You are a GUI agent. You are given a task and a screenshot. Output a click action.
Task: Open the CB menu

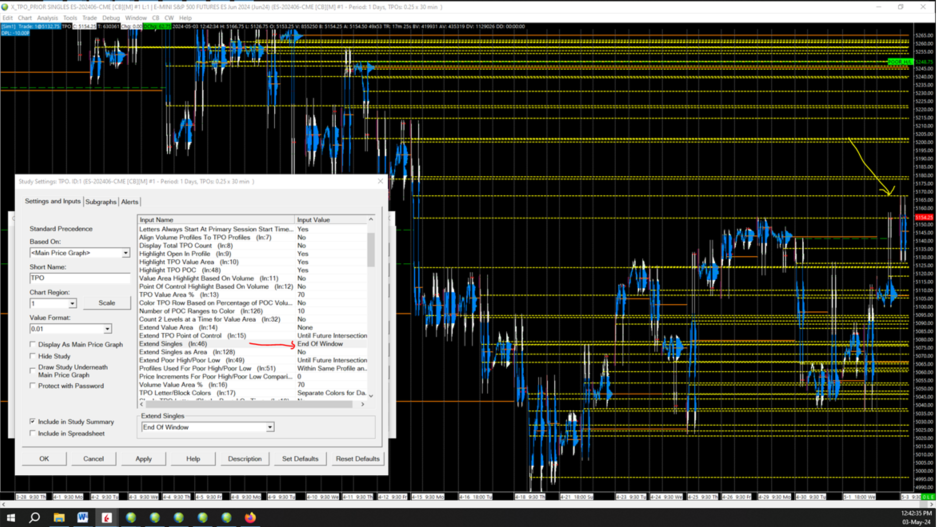tap(156, 18)
